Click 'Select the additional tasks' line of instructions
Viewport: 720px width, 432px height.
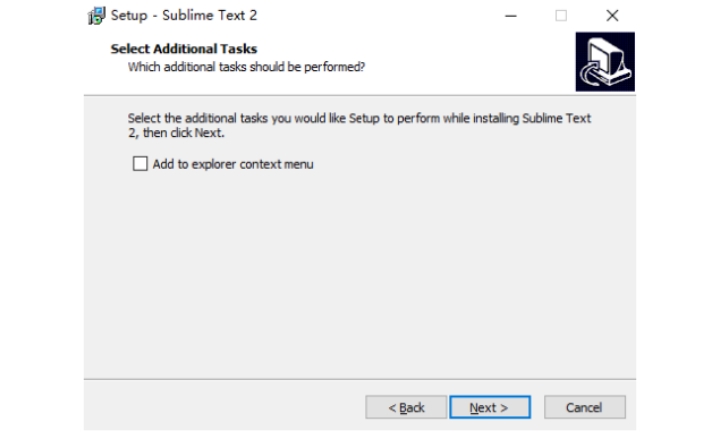click(x=359, y=118)
